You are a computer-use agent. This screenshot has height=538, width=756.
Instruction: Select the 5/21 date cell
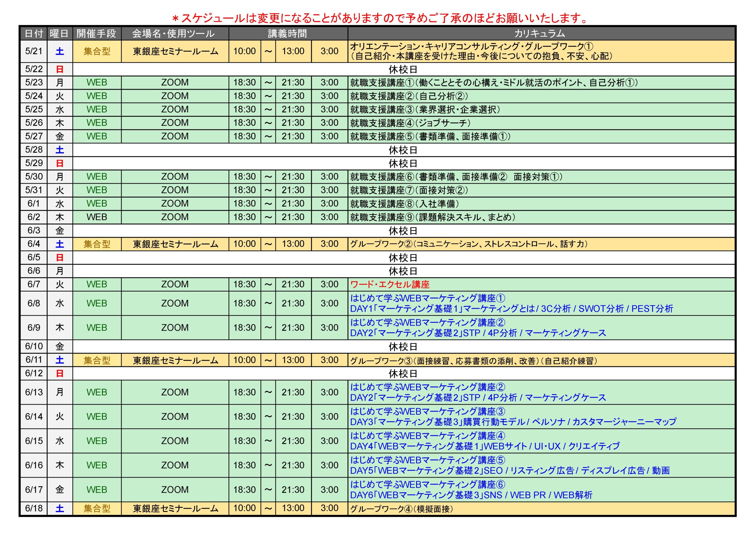pyautogui.click(x=34, y=51)
